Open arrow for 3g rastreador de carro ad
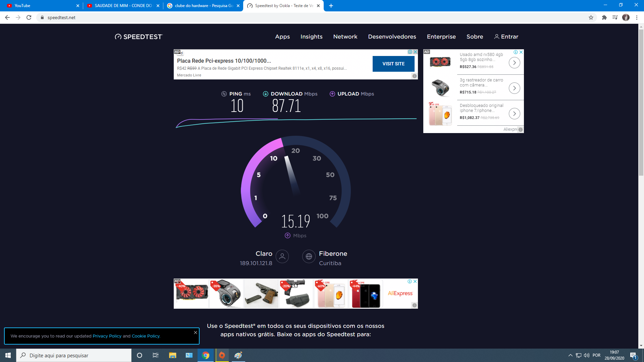Image resolution: width=644 pixels, height=362 pixels. click(514, 88)
